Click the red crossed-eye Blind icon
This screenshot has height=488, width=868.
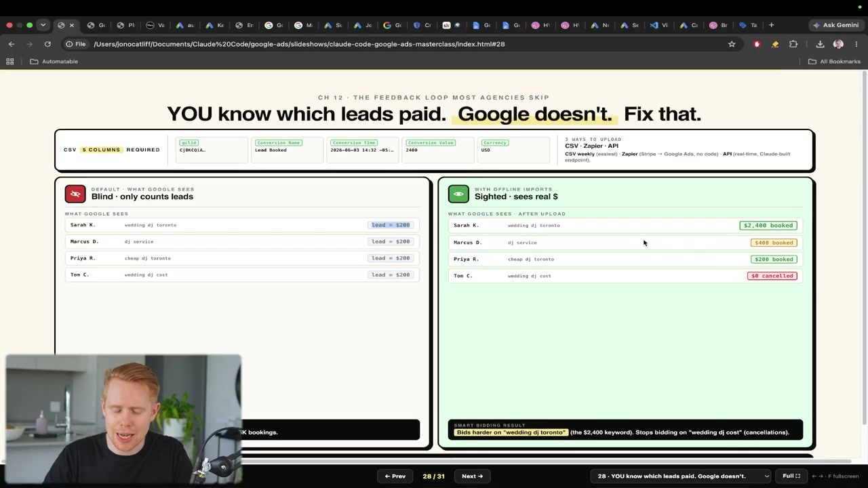75,194
